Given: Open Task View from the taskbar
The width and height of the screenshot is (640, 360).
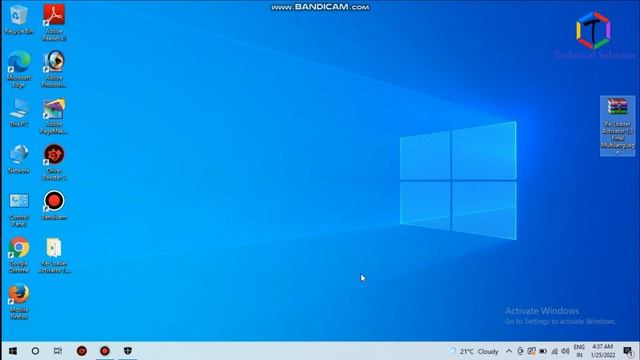Looking at the screenshot, I should (58, 351).
